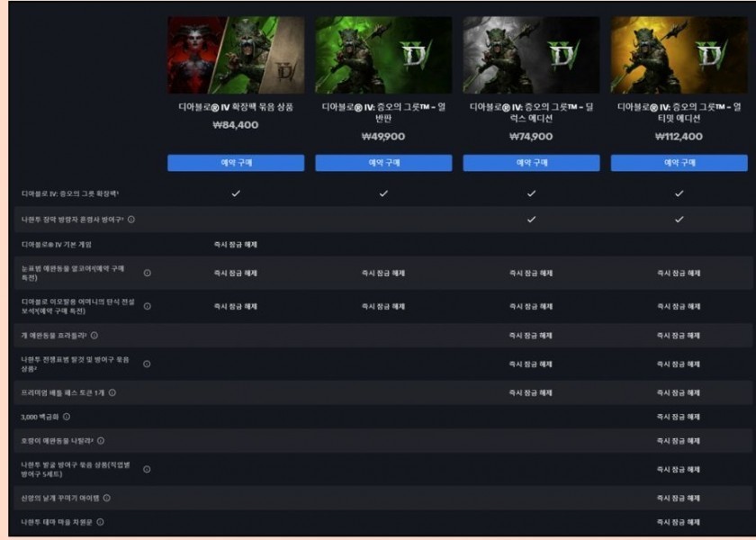Open the red Lilith expansion bundle thumbnail

tap(236, 55)
